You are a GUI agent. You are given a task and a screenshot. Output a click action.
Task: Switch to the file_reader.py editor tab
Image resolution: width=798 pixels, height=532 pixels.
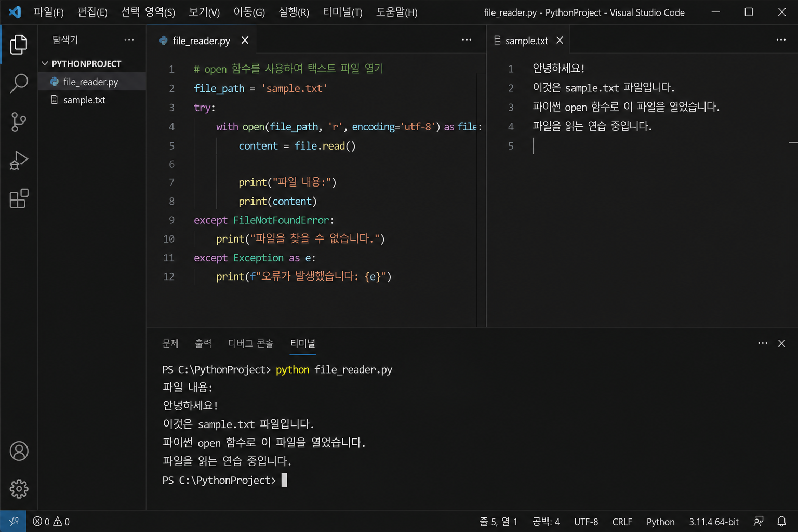(201, 40)
